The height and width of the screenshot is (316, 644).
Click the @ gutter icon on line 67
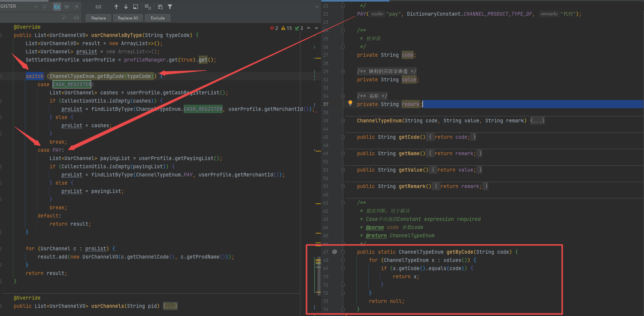tap(335, 252)
